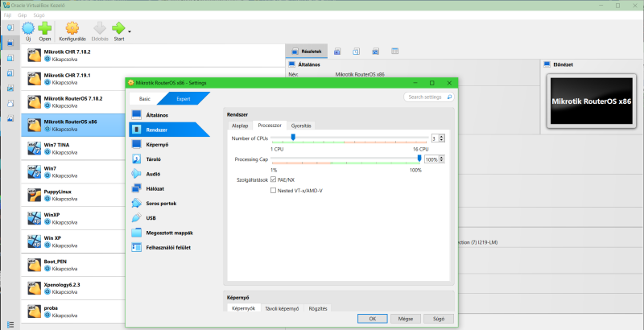Open Audió settings category
644x330 pixels.
(x=169, y=174)
